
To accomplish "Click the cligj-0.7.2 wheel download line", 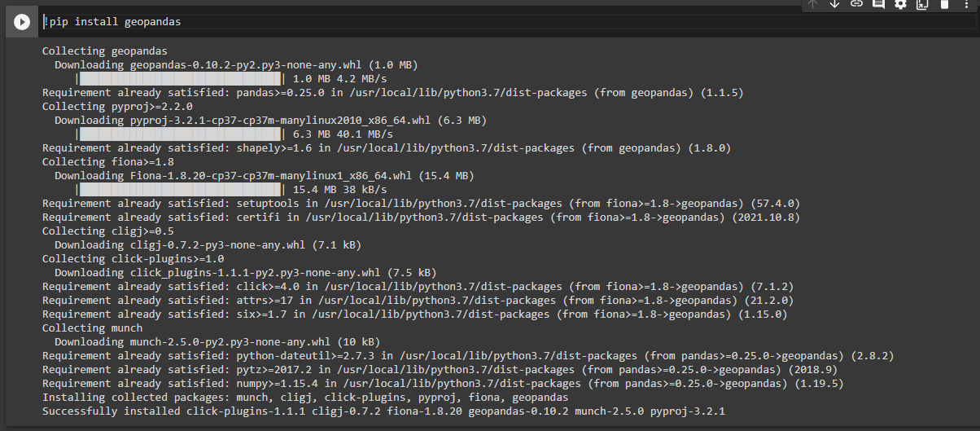I will point(208,245).
